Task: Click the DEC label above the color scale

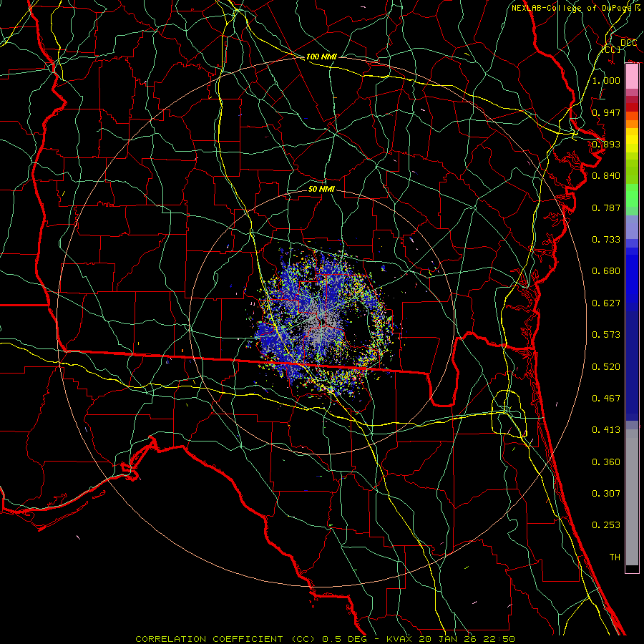Action: point(628,43)
